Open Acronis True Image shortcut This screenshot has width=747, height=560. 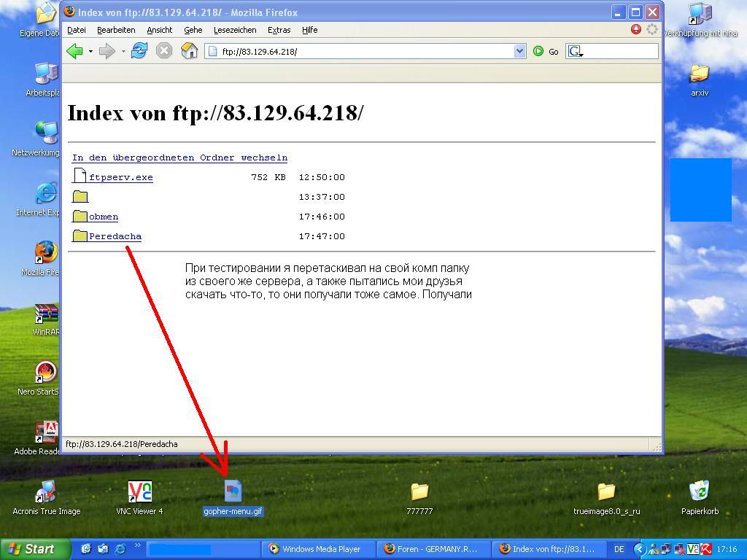point(46,493)
